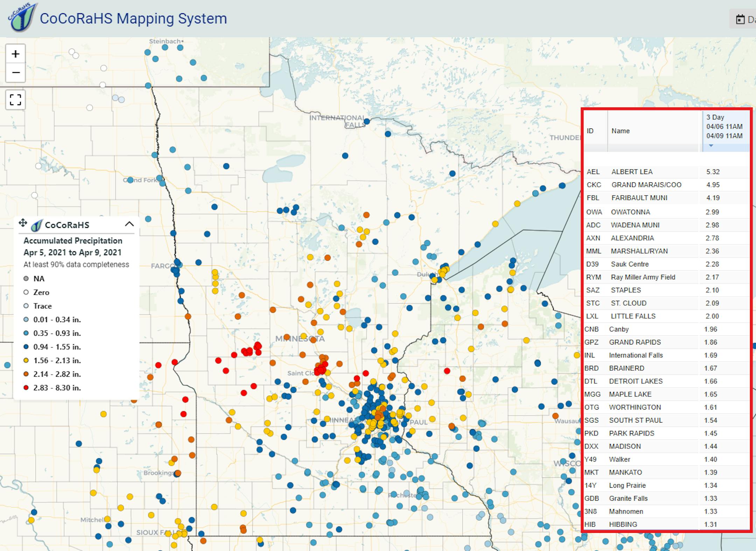Select the ALBERT LEA table row

tap(632, 172)
